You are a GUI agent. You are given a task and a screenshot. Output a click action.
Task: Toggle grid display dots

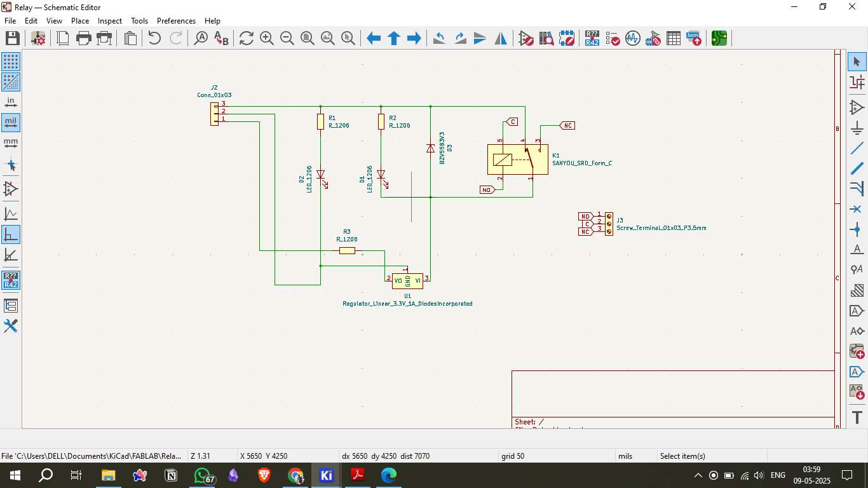tap(11, 62)
